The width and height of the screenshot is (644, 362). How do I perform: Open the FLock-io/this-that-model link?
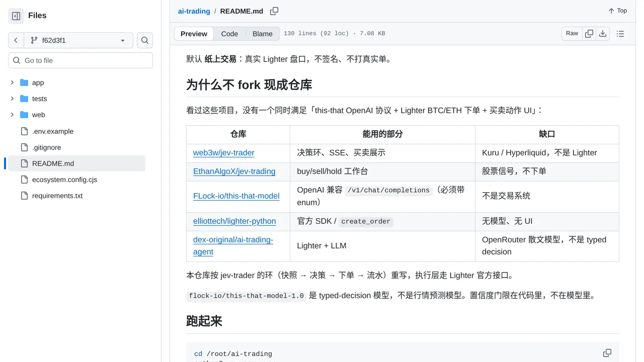(236, 196)
